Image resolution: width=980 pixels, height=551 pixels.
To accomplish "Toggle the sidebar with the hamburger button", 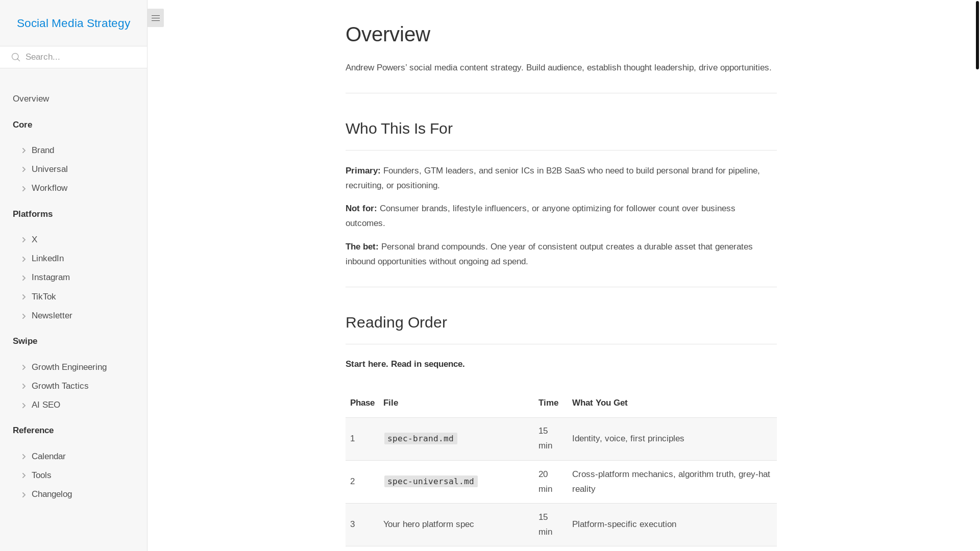I will [x=156, y=18].
